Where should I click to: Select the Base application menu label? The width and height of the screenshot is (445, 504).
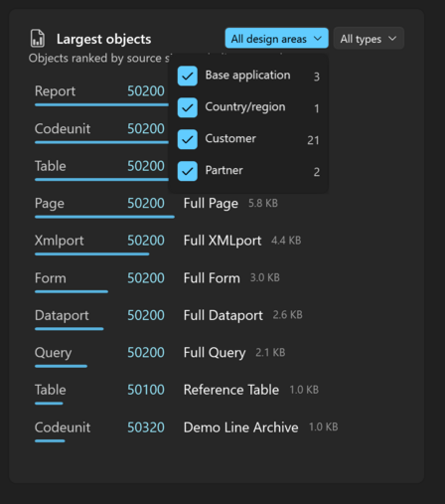247,76
